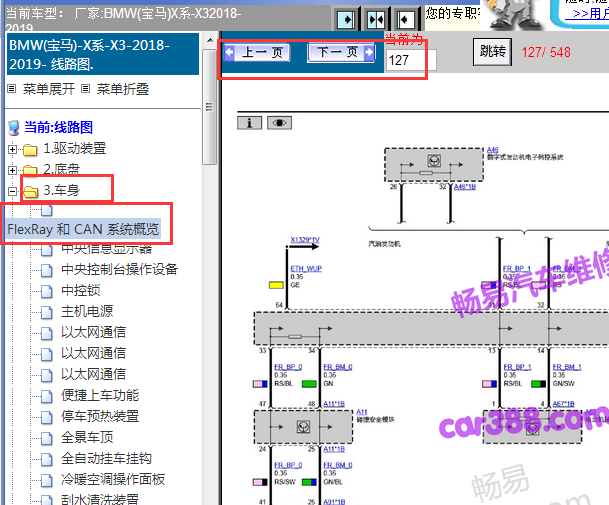Screen dimensions: 609x505
Task: Click the black arrow under X1329*1V
Action: 305,247
